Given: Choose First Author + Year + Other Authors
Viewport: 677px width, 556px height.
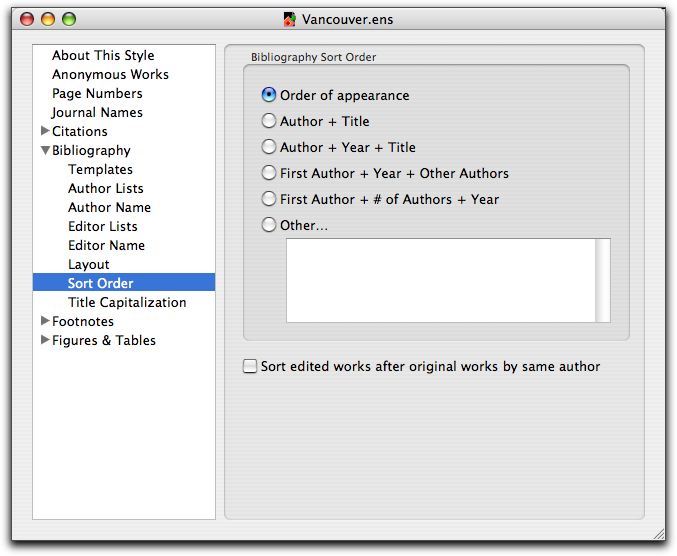Looking at the screenshot, I should point(269,173).
